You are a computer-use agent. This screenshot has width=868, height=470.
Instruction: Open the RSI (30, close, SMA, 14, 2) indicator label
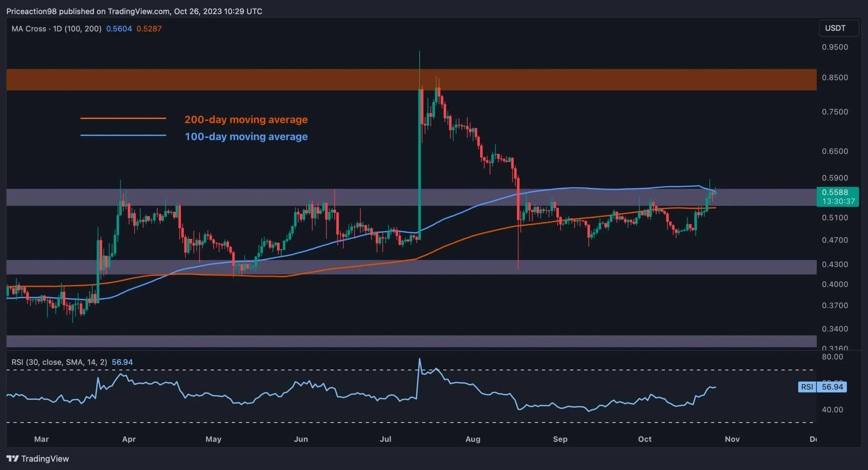click(59, 362)
